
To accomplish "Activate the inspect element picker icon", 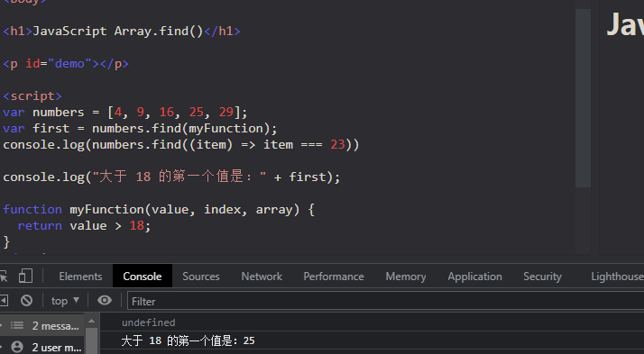I will [x=4, y=276].
